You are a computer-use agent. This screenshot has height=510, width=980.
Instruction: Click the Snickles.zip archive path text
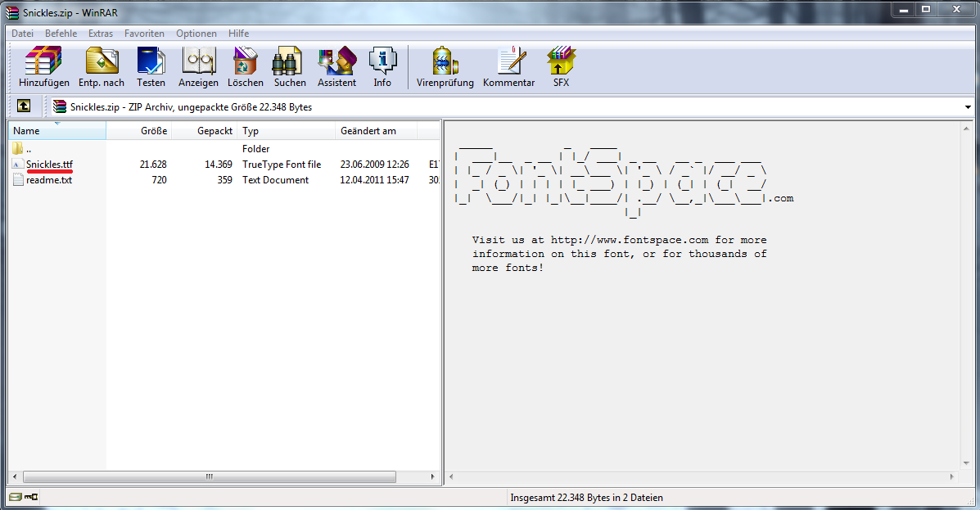click(x=191, y=107)
